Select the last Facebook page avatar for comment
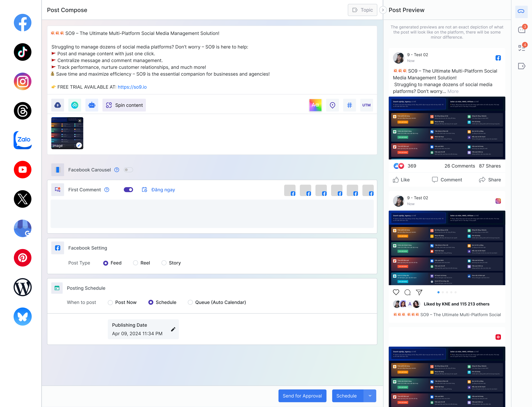Image resolution: width=532 pixels, height=407 pixels. [x=368, y=190]
